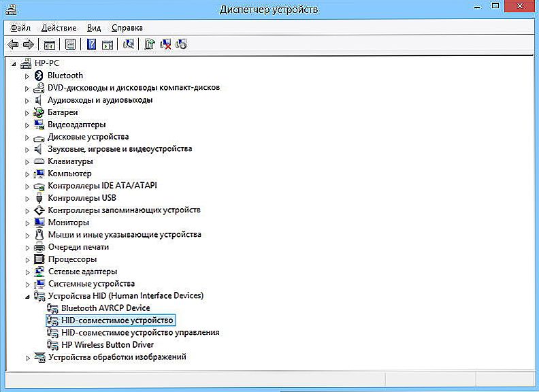Select the Bluetooth AVRCP Device icon
This screenshot has height=392, width=539.
(52, 308)
